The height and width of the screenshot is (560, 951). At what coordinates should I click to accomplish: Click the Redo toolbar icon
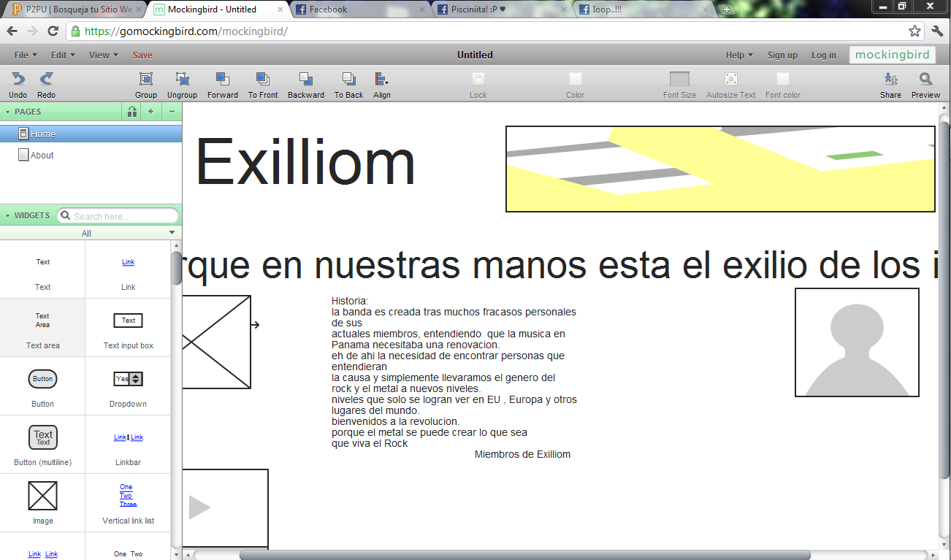tap(46, 79)
